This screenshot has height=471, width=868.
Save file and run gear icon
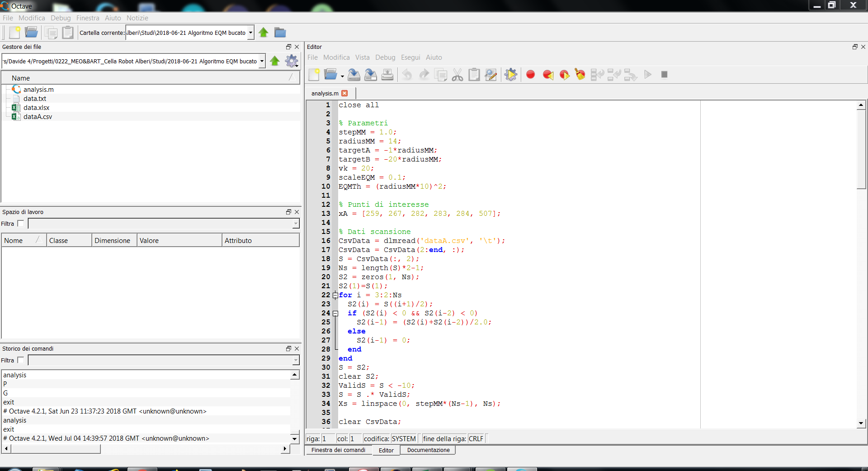511,75
